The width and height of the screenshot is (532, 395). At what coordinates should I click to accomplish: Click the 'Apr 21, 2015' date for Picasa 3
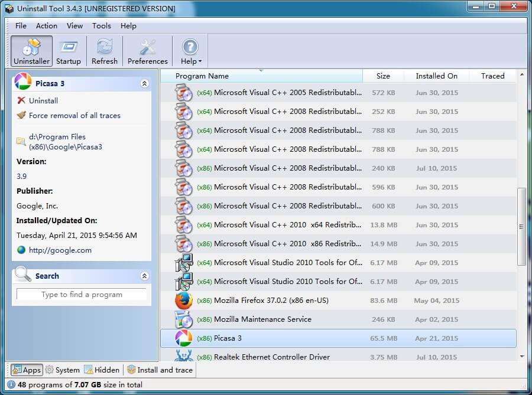pos(436,338)
